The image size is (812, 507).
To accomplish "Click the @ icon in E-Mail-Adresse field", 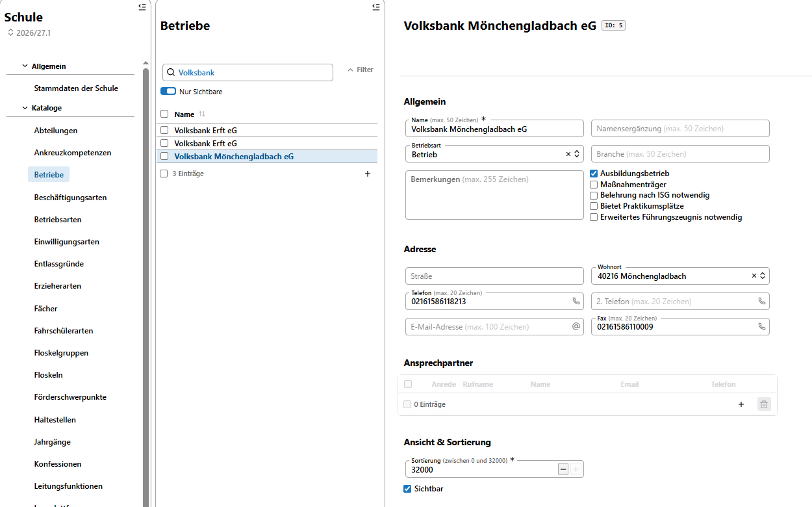I will pyautogui.click(x=576, y=326).
